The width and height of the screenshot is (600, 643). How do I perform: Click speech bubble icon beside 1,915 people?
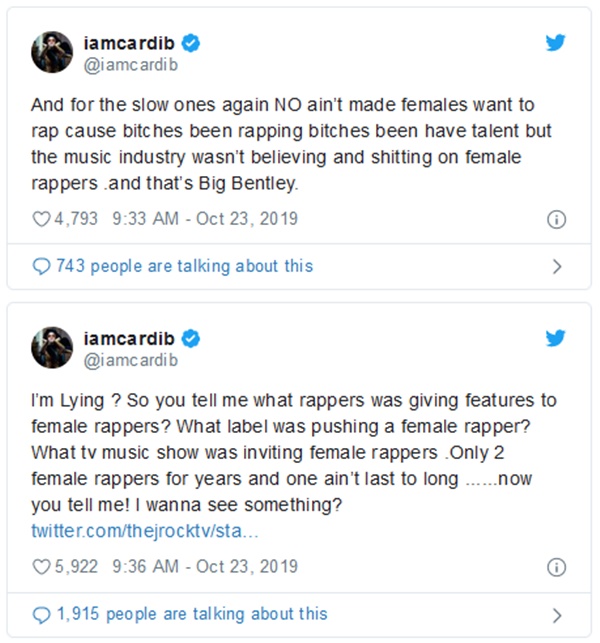point(41,614)
